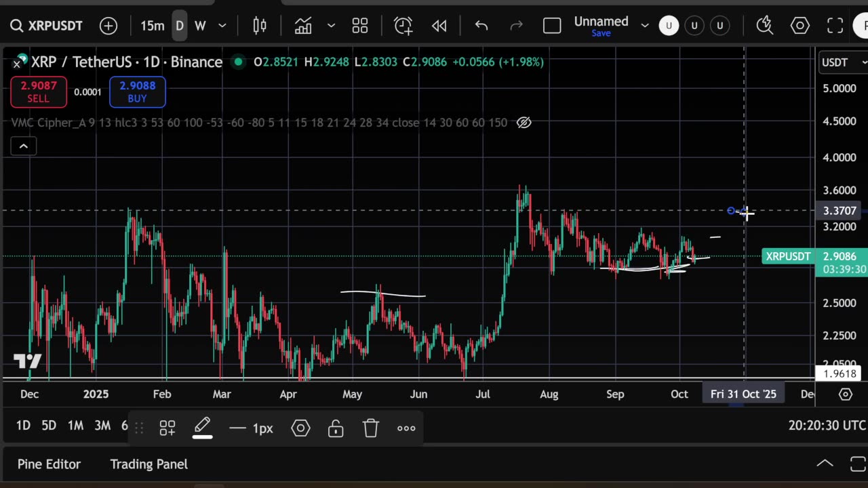This screenshot has height=488, width=868.
Task: Open symbol search for XRPUSDT
Action: click(x=46, y=26)
